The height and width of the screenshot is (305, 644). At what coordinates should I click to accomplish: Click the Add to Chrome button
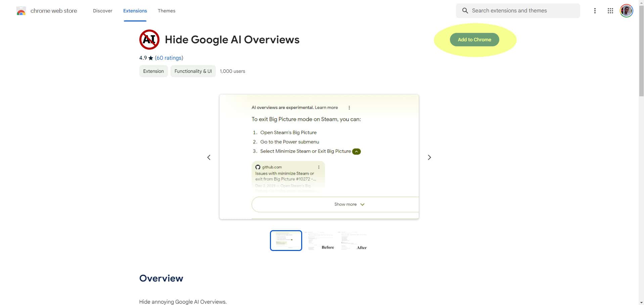pos(474,40)
